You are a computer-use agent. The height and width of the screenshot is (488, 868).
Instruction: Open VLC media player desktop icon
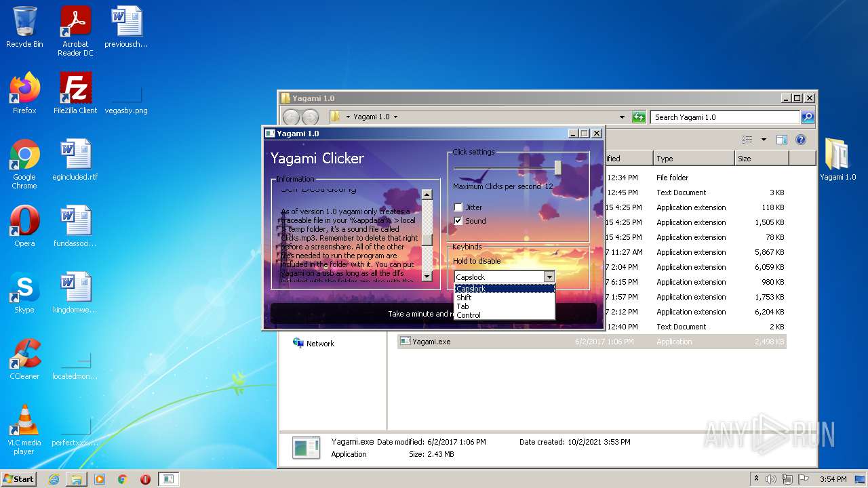tap(24, 430)
